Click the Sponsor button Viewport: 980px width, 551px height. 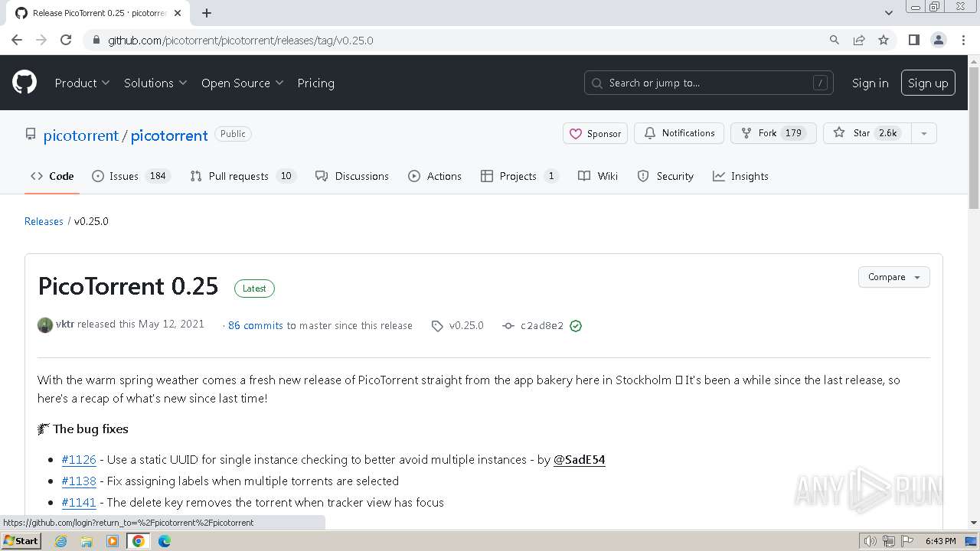click(596, 133)
